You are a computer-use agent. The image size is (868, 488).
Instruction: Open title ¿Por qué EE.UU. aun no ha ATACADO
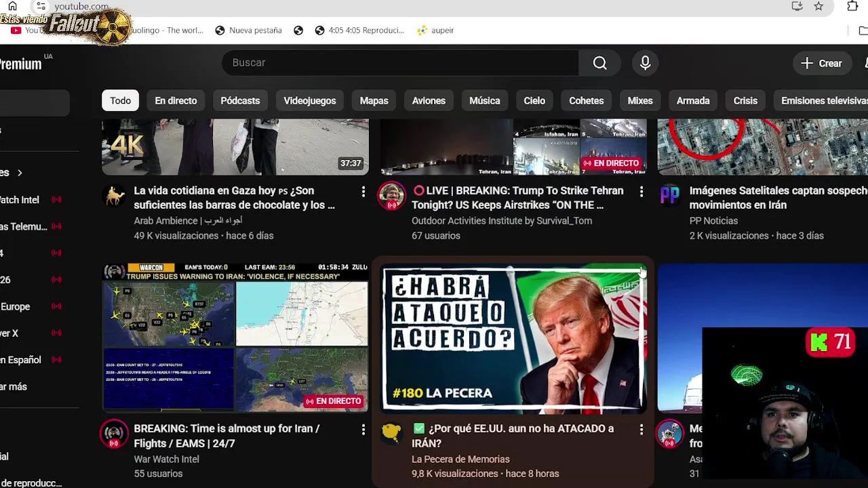coord(513,436)
